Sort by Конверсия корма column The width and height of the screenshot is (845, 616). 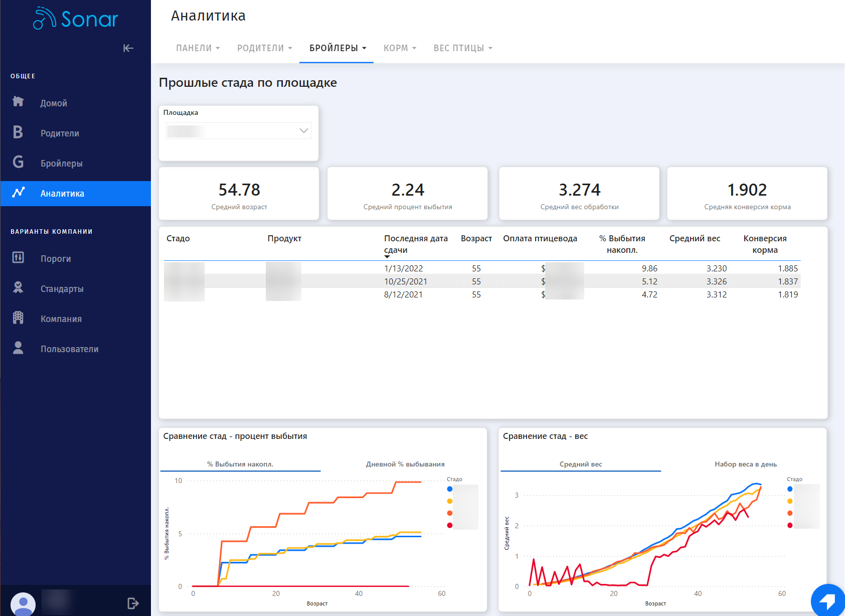[x=765, y=244]
